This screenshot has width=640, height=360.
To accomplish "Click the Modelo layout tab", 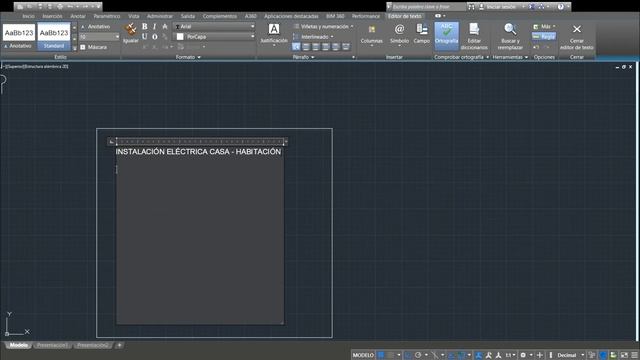I will point(18,345).
